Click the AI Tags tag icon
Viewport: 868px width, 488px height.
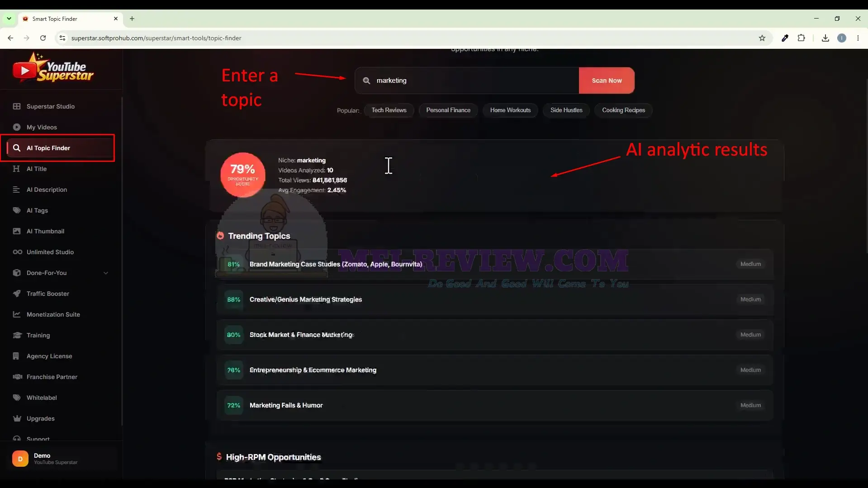(x=17, y=210)
